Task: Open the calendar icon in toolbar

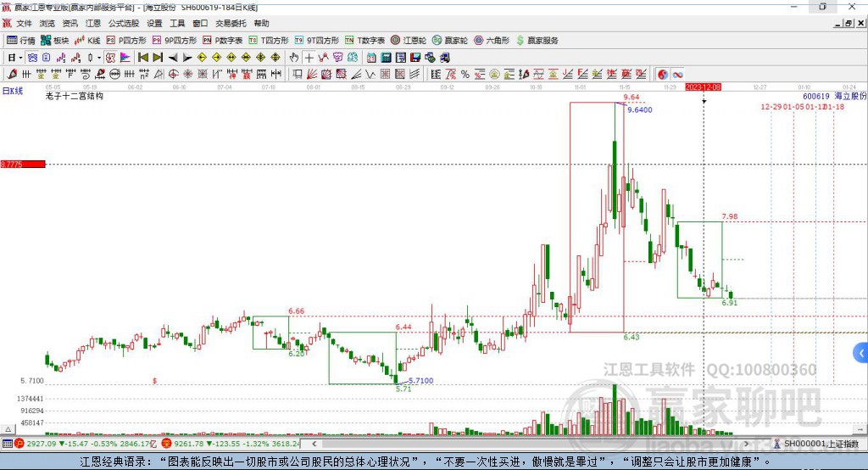Action: point(371,58)
